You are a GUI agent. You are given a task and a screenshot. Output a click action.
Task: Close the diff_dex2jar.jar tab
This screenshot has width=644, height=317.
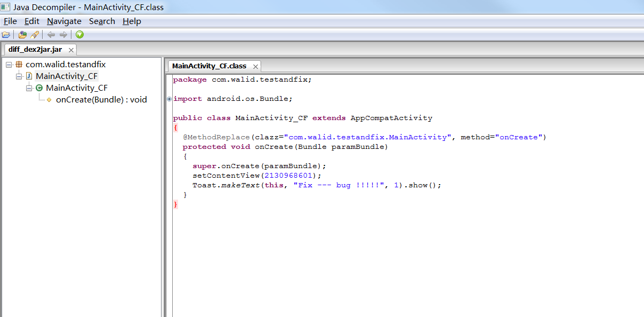click(71, 50)
